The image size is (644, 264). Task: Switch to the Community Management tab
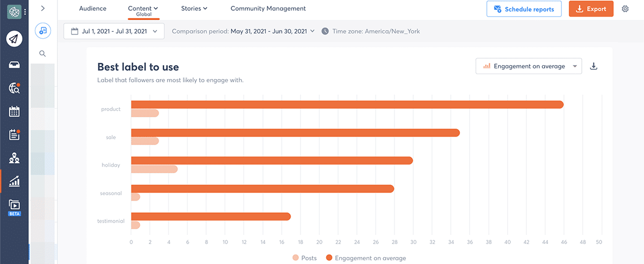268,9
